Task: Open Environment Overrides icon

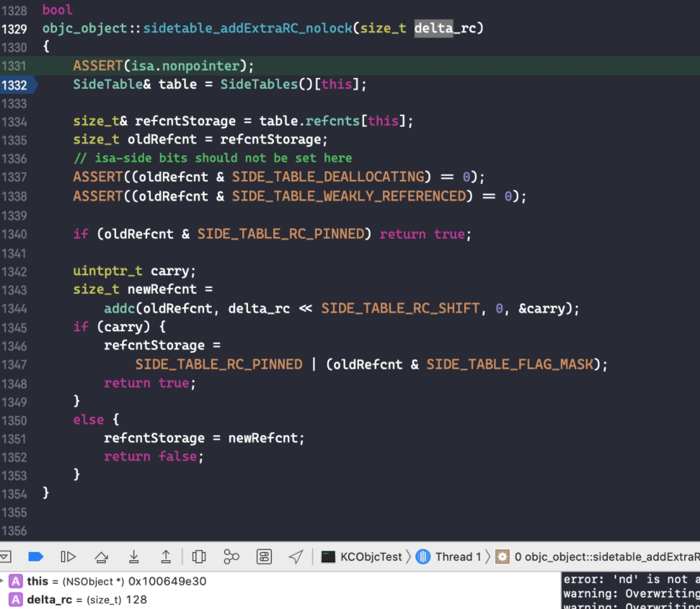Action: 264,557
